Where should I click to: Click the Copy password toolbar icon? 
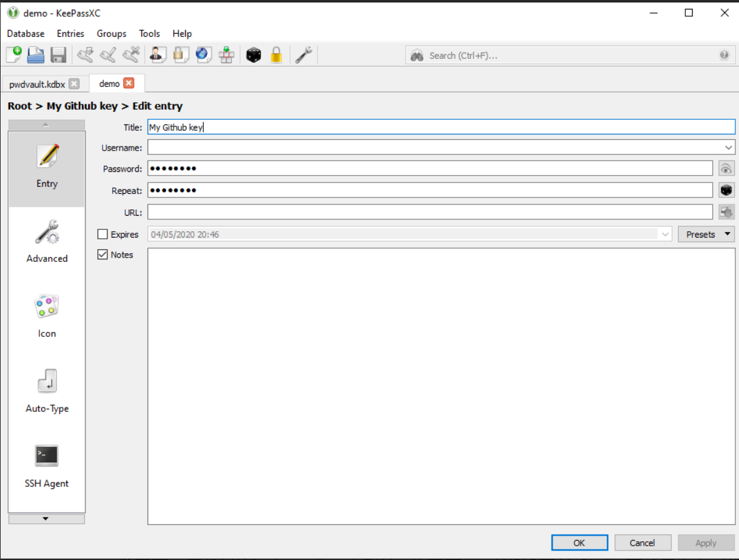coord(181,55)
